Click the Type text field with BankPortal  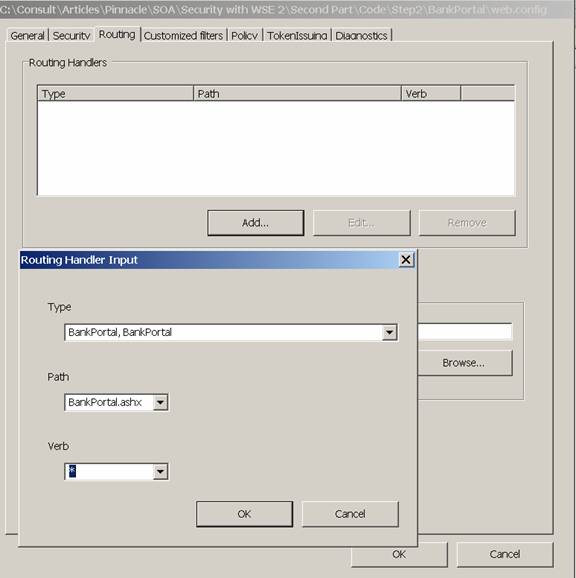[x=223, y=332]
